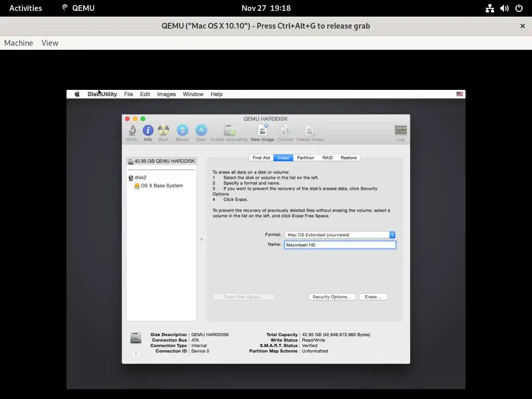The width and height of the screenshot is (532, 399).
Task: Open the Format dropdown menu
Action: coord(340,235)
